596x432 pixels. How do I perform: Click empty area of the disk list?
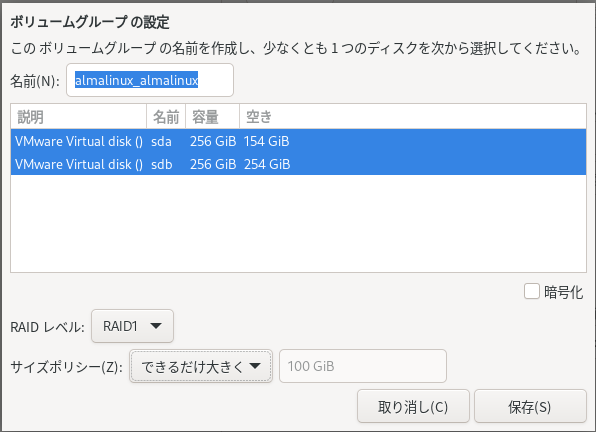click(298, 223)
